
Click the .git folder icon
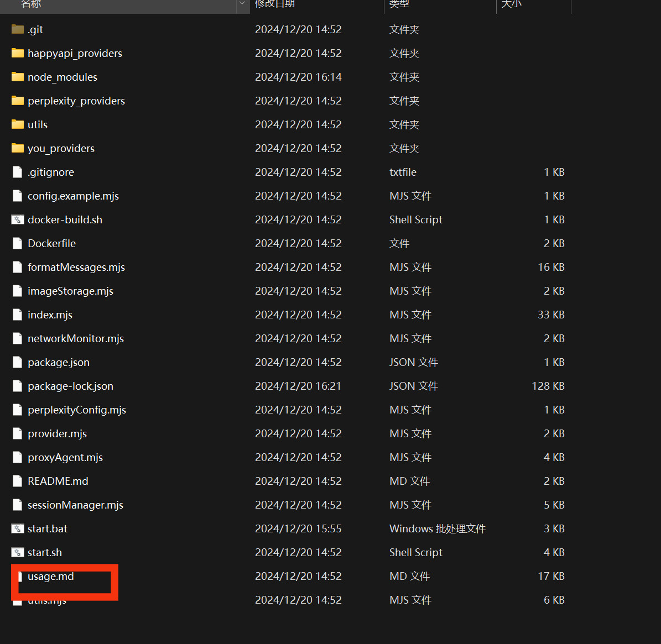tap(18, 29)
